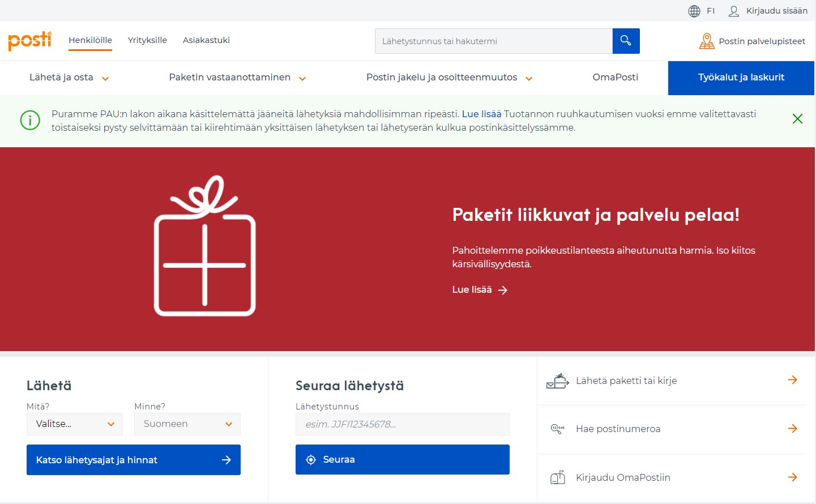The width and height of the screenshot is (816, 504).
Task: Open Postin jakelu ja osoitteenmuutos menu
Action: (x=442, y=78)
